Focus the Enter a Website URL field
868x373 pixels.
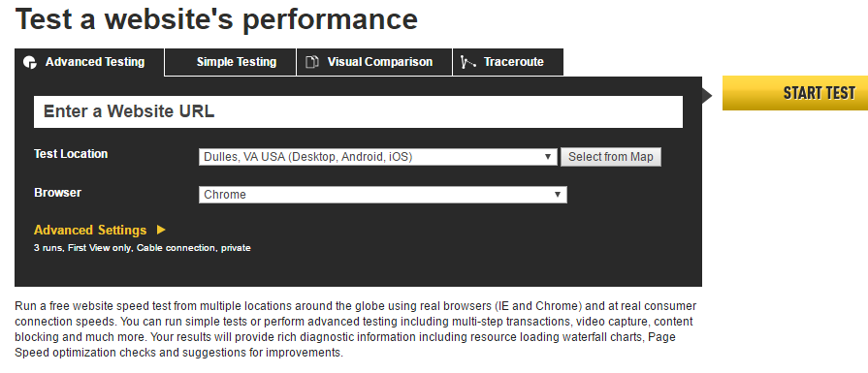point(358,112)
